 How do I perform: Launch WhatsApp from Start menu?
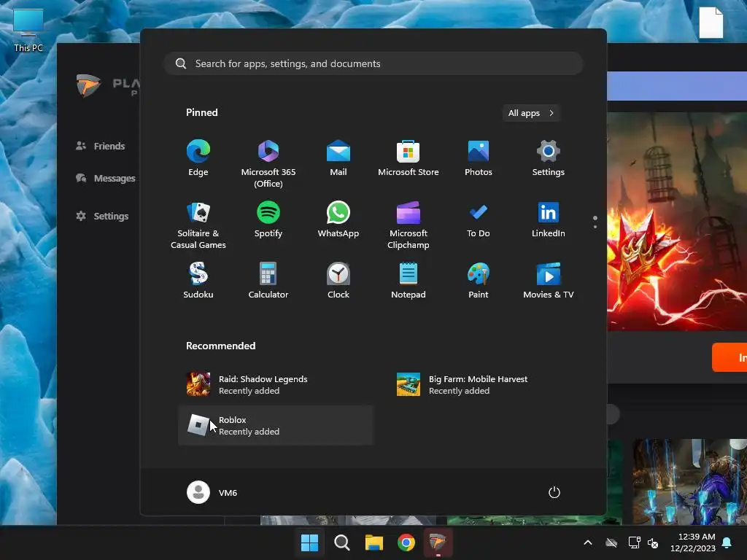click(338, 220)
